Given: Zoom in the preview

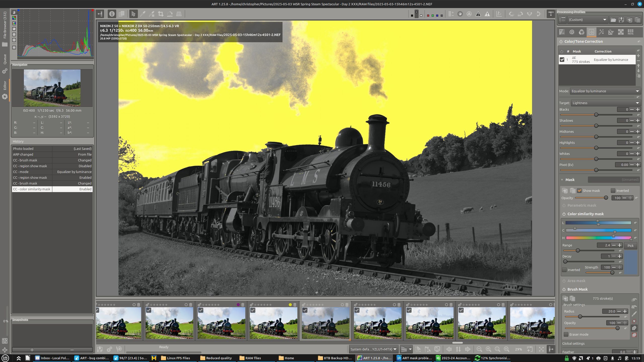Looking at the screenshot, I should (x=488, y=349).
